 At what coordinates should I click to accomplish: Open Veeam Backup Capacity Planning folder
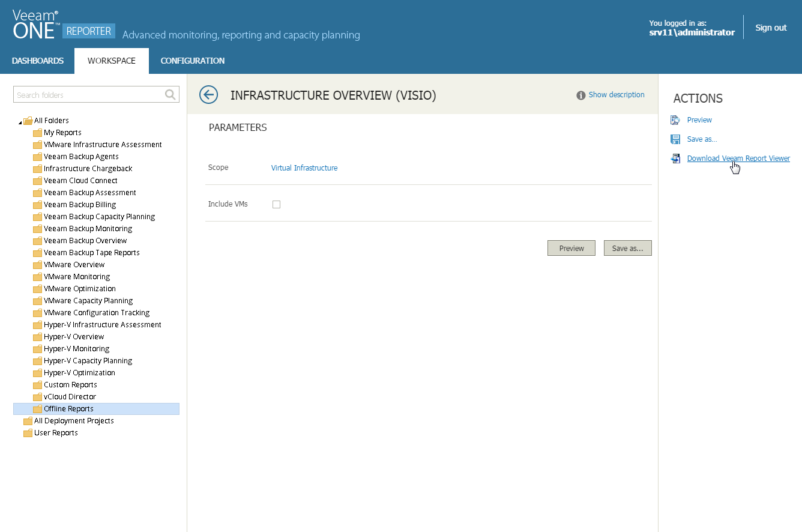99,217
